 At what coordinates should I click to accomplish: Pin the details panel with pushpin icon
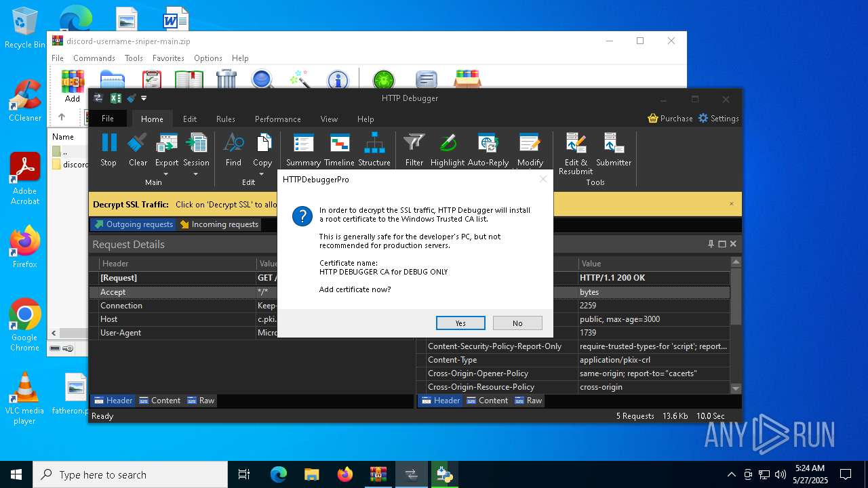point(711,244)
